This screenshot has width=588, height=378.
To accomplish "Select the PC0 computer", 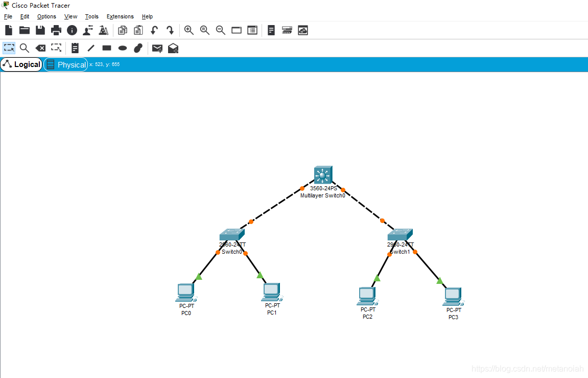I will [x=186, y=293].
